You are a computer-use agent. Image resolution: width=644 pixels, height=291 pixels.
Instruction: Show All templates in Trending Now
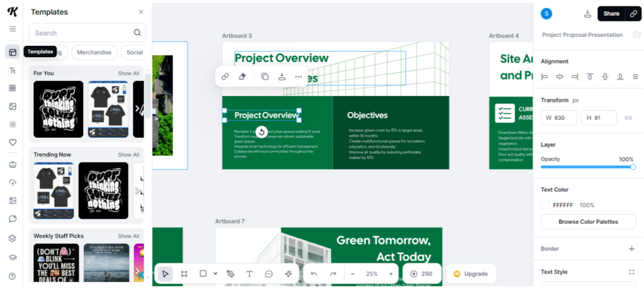[128, 155]
